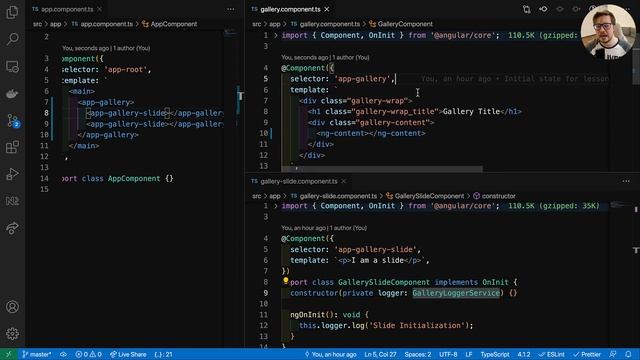Click the remote indicator in status bar
640x360 pixels.
tap(9, 354)
